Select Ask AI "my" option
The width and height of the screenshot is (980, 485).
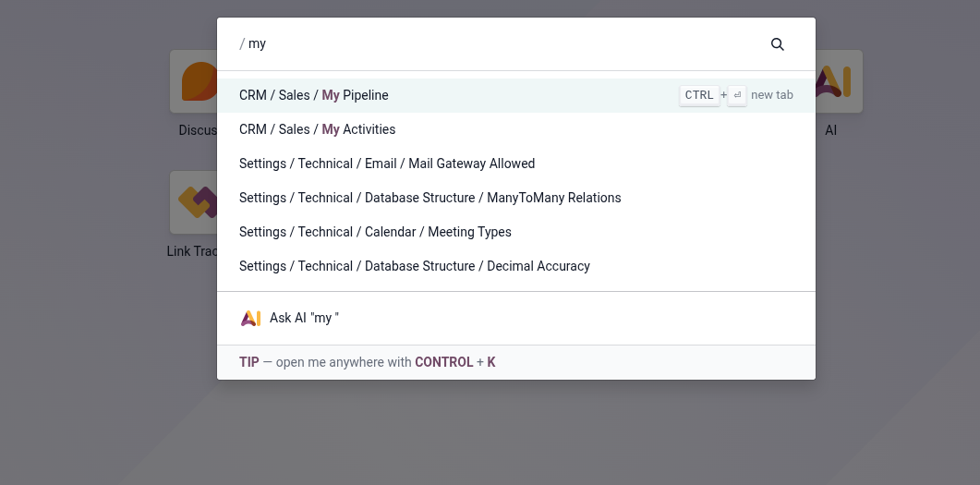pos(305,318)
